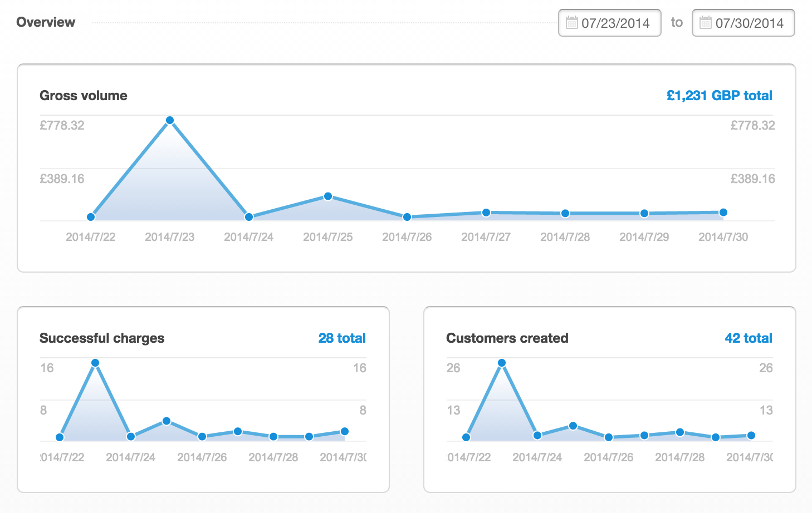Open the start date field 07/23/2014
This screenshot has height=513, width=812.
click(610, 23)
